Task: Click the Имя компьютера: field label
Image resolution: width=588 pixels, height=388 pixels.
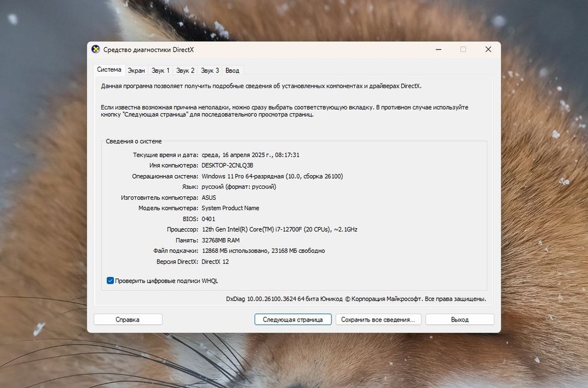Action: (x=173, y=165)
